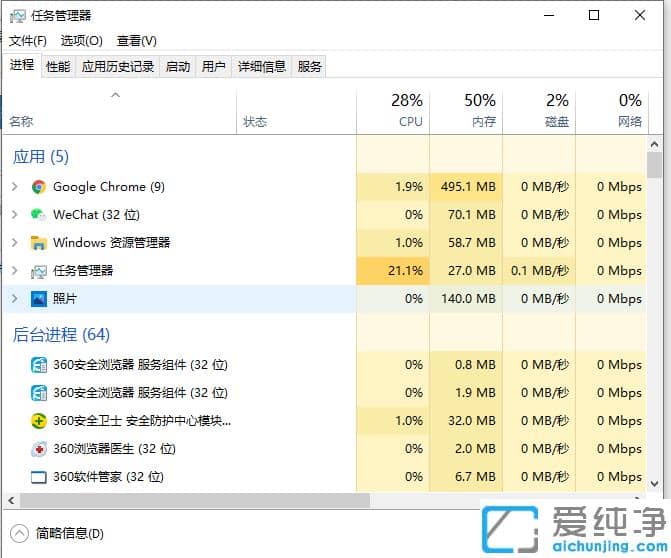Collapse to 简略信息 view
Viewport: 671px width, 558px height.
pos(60,534)
